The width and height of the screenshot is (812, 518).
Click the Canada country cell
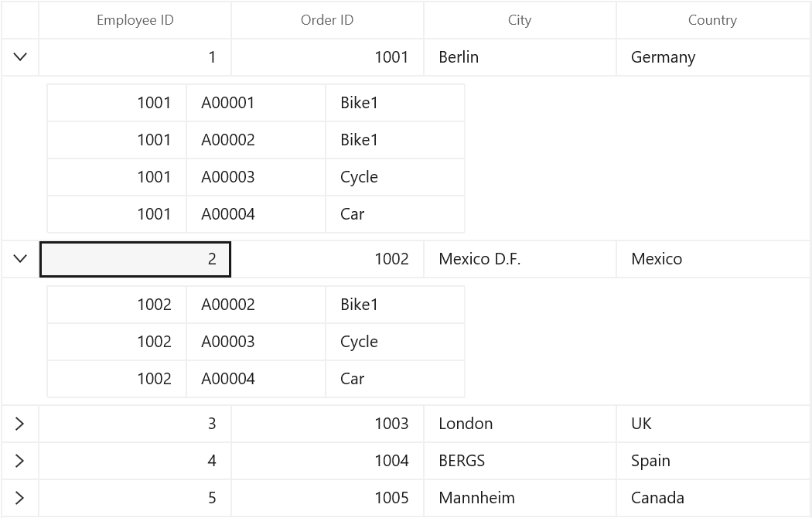(713, 498)
